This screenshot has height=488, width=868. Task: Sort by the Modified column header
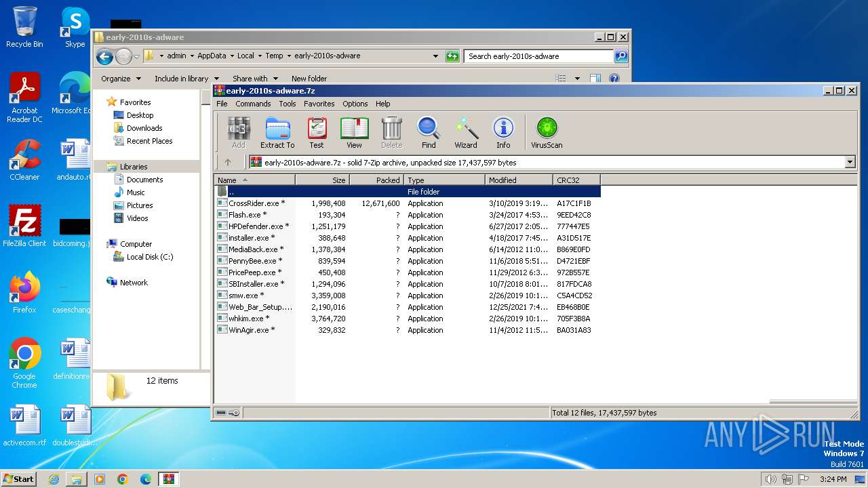[x=519, y=180]
